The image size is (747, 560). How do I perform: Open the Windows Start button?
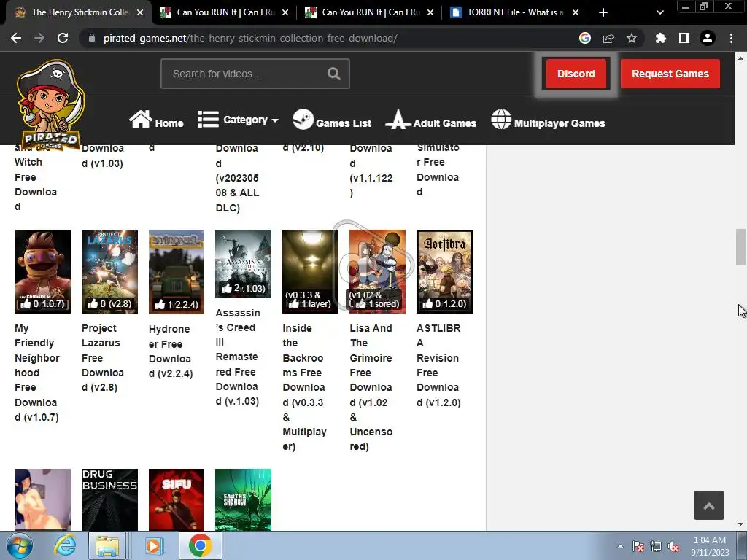(x=20, y=545)
